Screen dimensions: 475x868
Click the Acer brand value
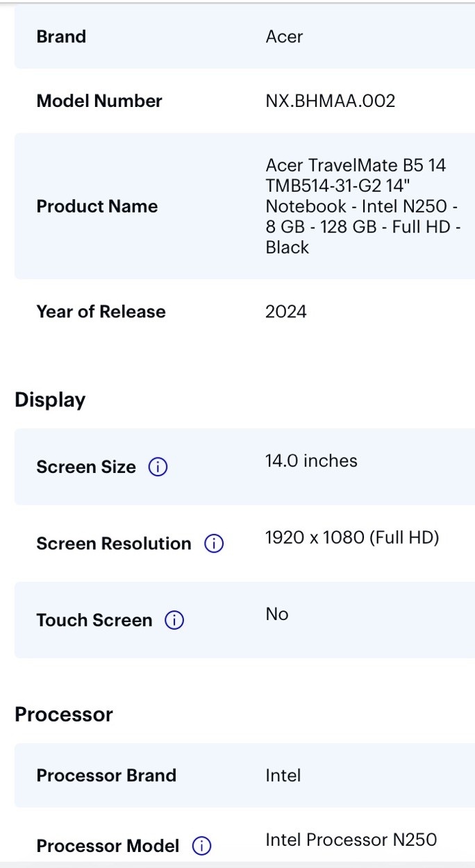[284, 37]
